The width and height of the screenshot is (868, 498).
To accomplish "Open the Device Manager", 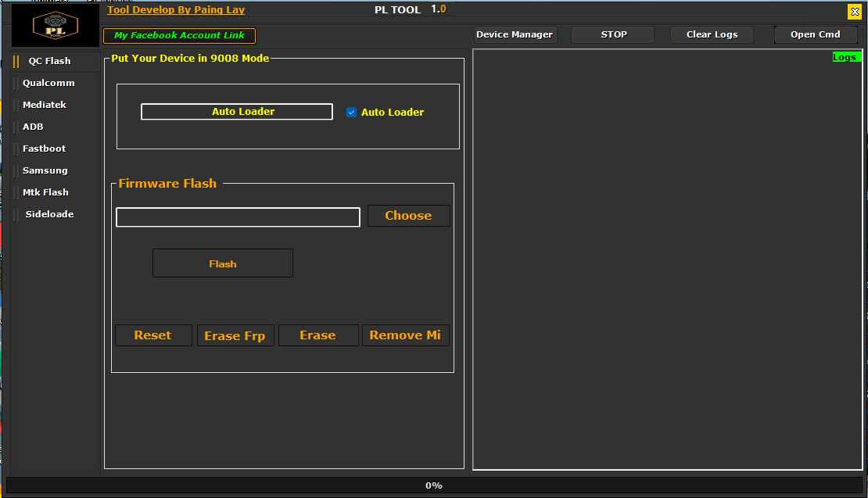I will [514, 34].
